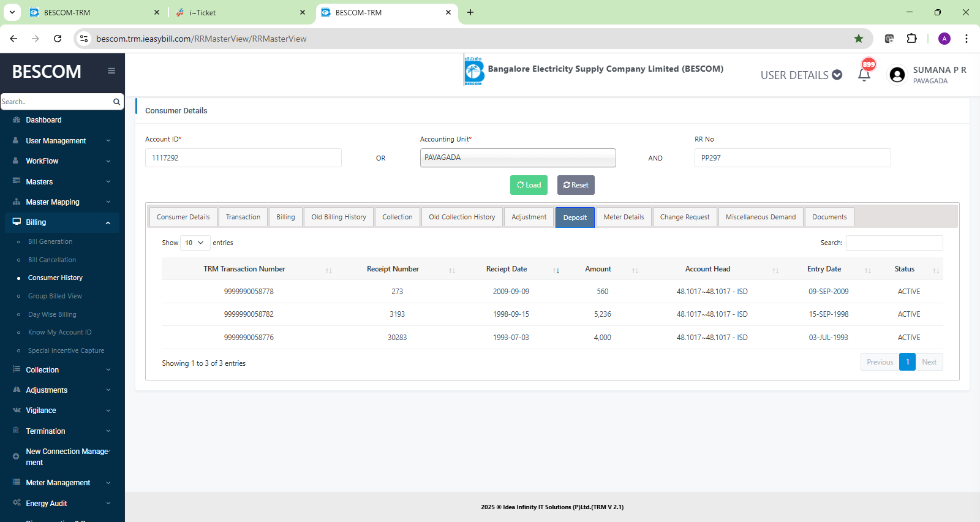Open the Accounting Unit PAVAGADA combo box
Viewport: 980px width, 522px height.
coord(518,158)
